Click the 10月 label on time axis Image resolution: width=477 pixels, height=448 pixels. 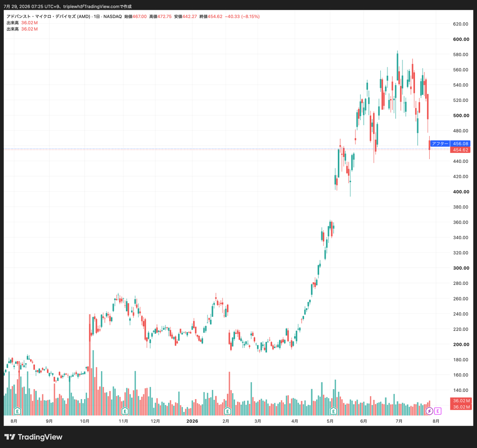85,421
